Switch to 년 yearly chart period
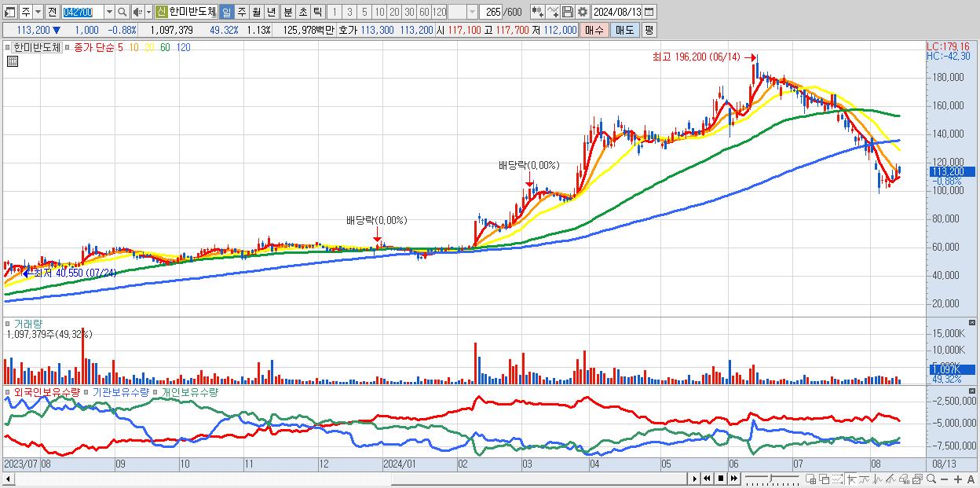Image resolution: width=980 pixels, height=488 pixels. coord(271,12)
